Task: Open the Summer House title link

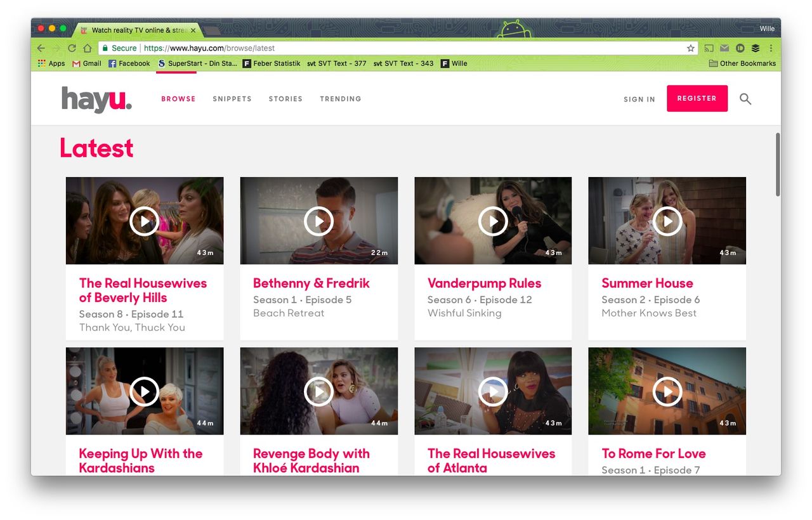Action: pyautogui.click(x=647, y=283)
